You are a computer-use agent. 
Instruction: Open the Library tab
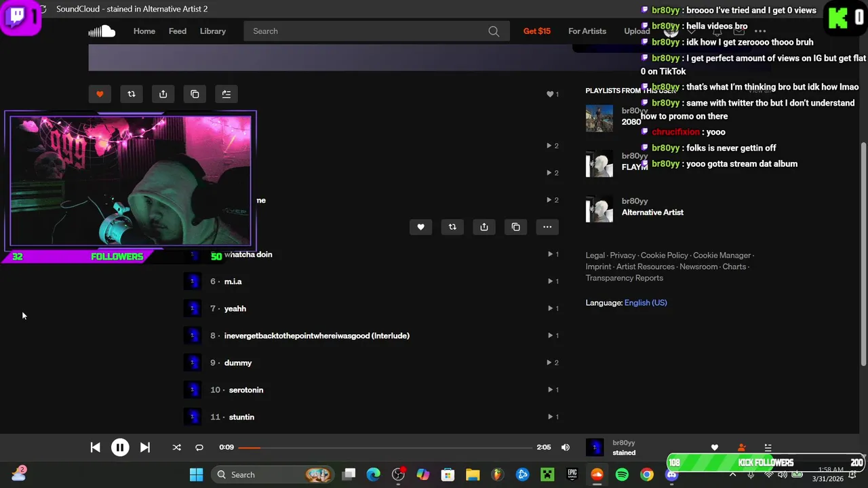(213, 31)
